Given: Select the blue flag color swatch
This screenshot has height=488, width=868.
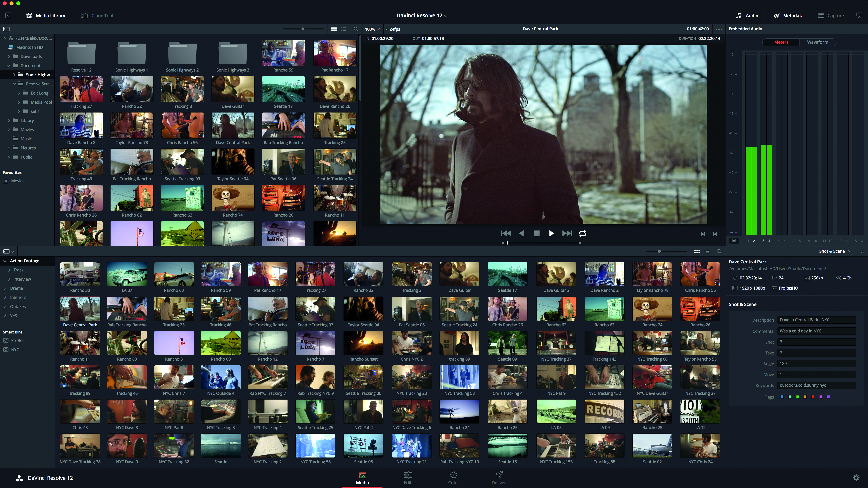Looking at the screenshot, I should click(782, 397).
